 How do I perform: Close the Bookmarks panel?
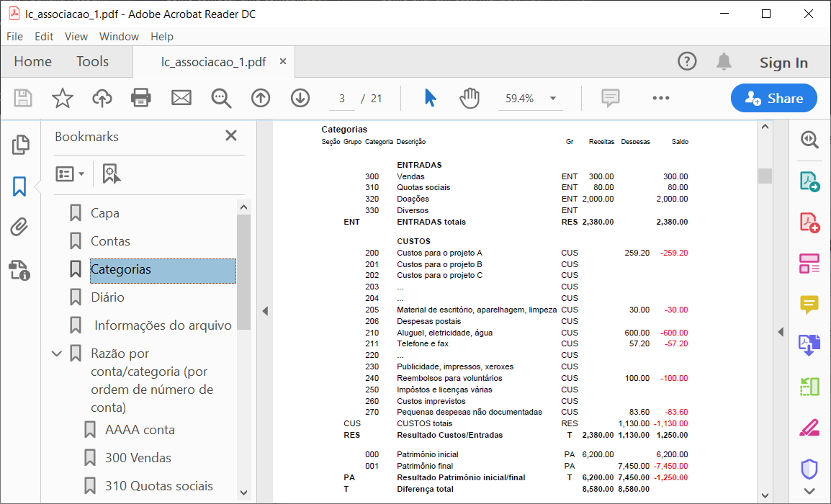point(231,135)
